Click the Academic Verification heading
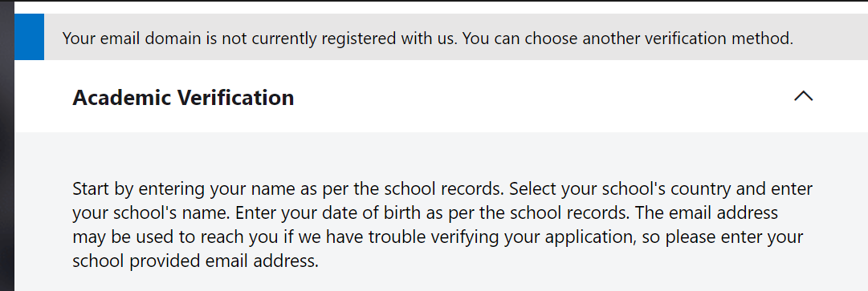Viewport: 868px width, 291px height. pos(183,98)
